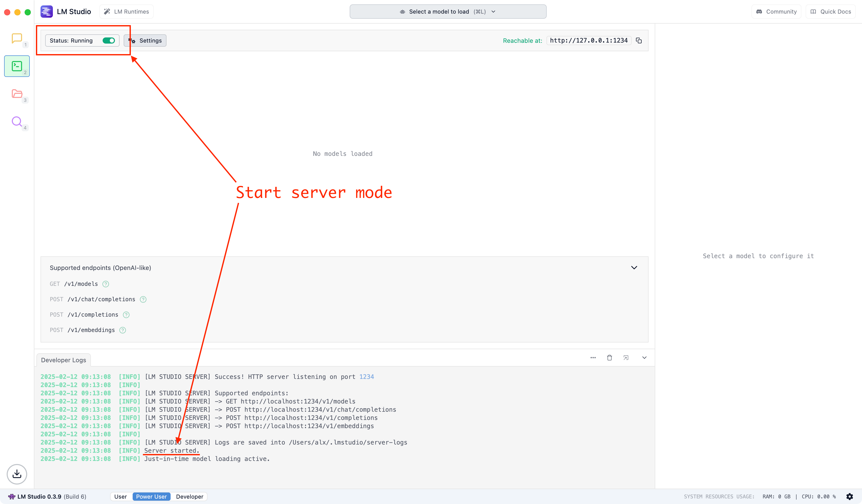Viewport: 862px width, 504px height.
Task: Click the Downloads icon at bottom left
Action: pos(17,474)
